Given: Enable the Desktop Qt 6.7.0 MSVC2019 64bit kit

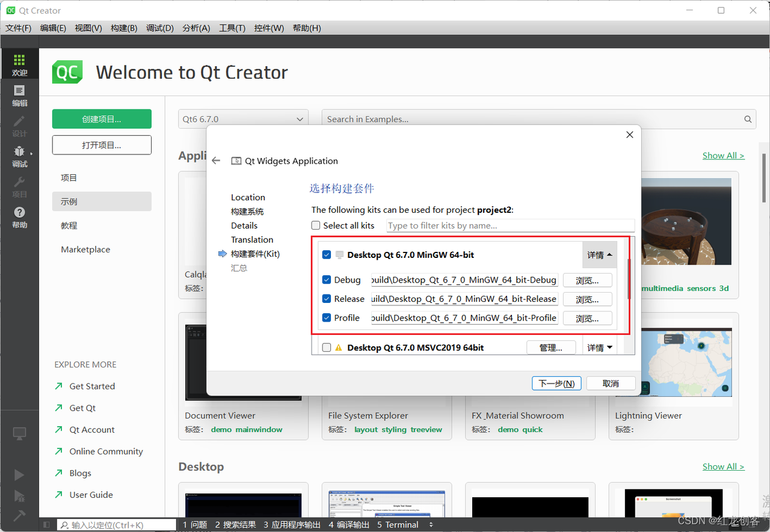Looking at the screenshot, I should [x=327, y=347].
